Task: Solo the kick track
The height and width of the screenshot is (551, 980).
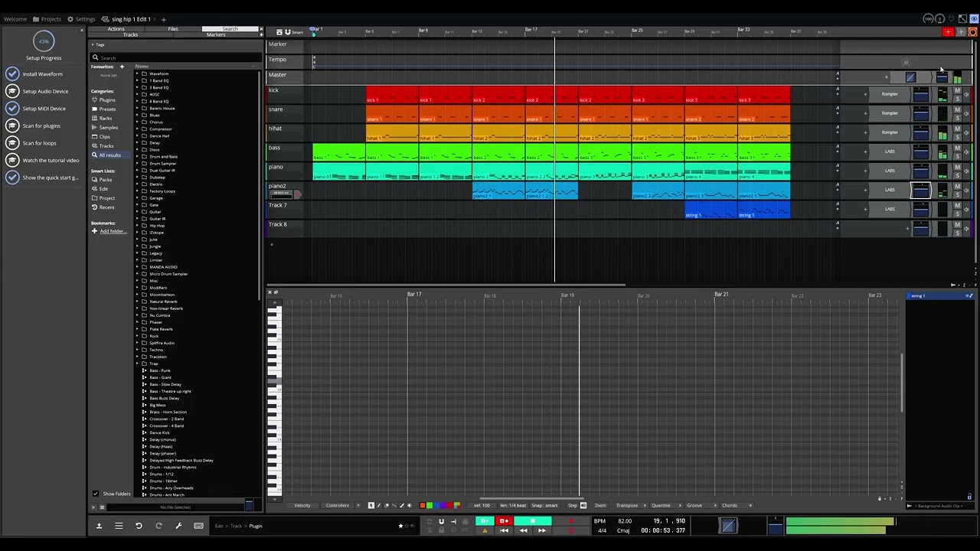Action: (957, 98)
